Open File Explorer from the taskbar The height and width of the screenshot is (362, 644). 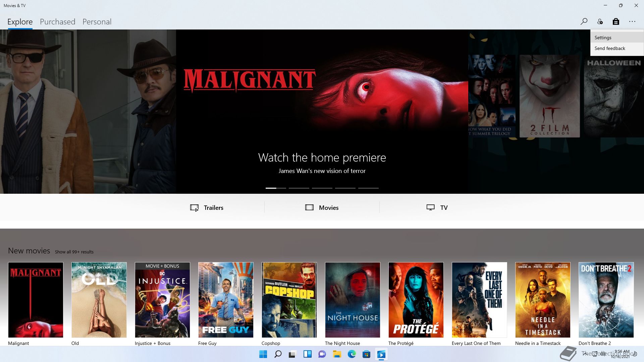pos(337,354)
